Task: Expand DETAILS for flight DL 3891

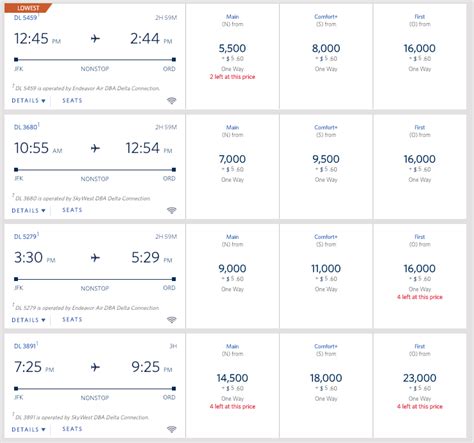Action: (28, 429)
